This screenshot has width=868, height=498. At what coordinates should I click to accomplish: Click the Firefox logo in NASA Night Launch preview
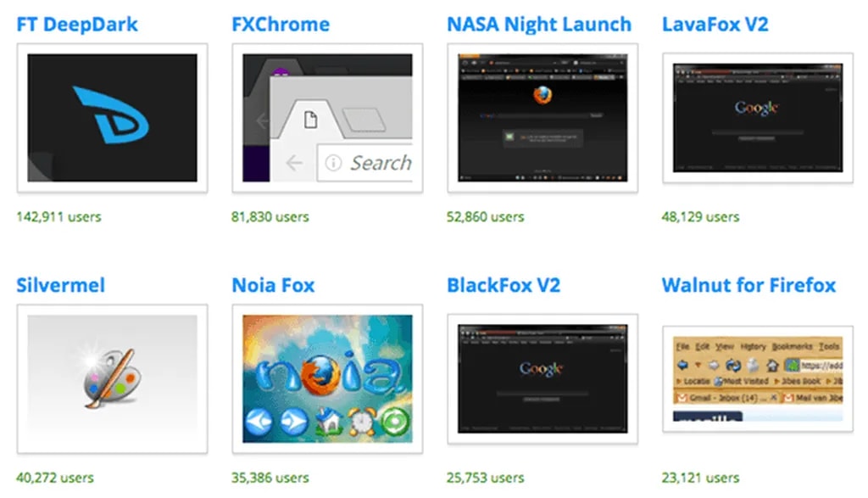(x=542, y=94)
